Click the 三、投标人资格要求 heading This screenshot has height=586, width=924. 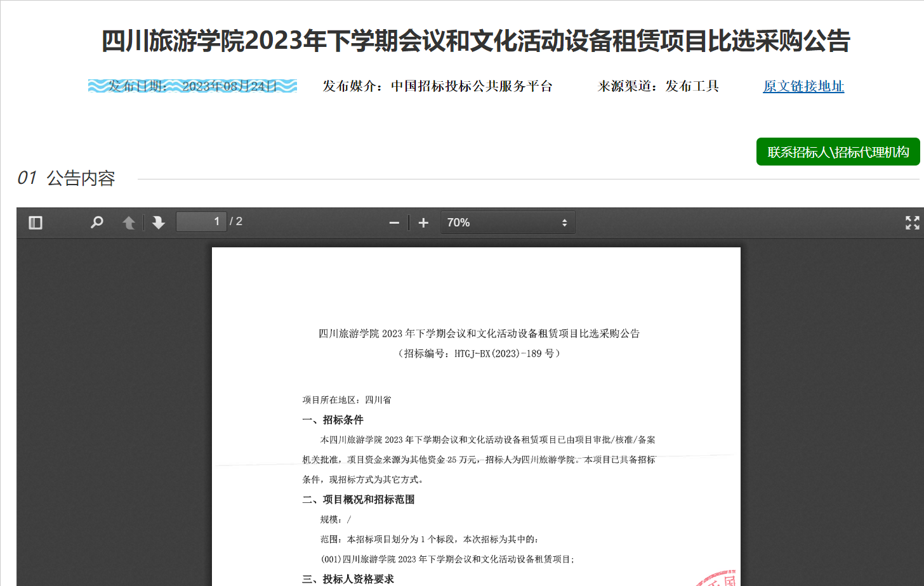(x=348, y=579)
